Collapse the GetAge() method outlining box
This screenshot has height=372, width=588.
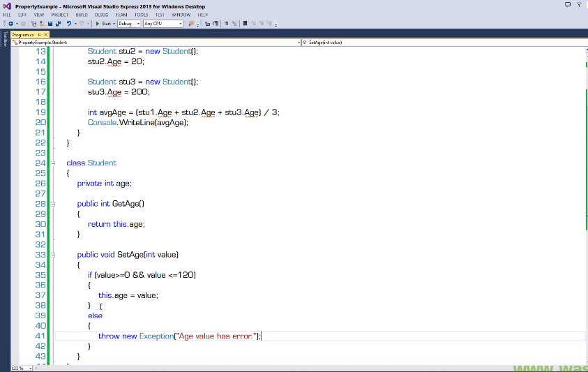point(53,204)
